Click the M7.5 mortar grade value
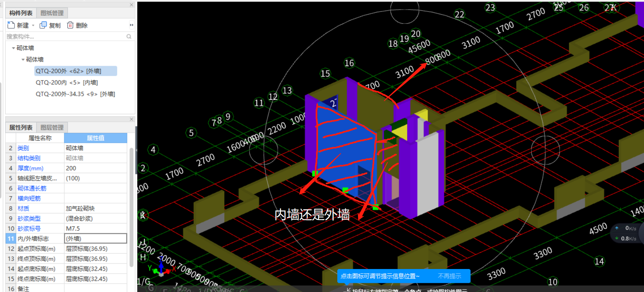Image resolution: width=644 pixels, height=292 pixels. tap(95, 228)
